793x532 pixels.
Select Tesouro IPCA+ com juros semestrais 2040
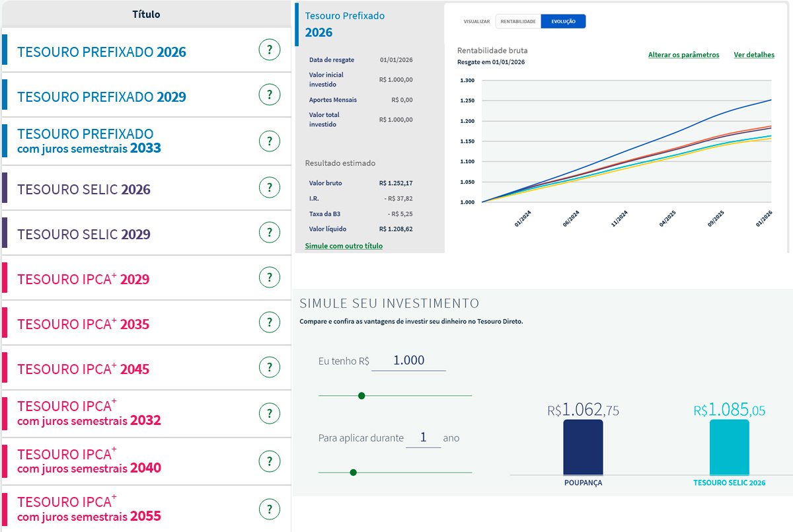pyautogui.click(x=89, y=461)
